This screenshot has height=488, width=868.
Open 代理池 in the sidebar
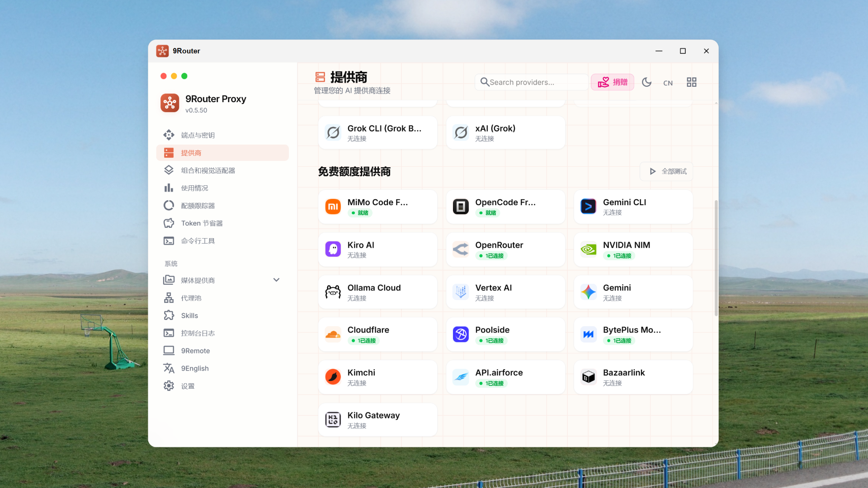point(222,298)
